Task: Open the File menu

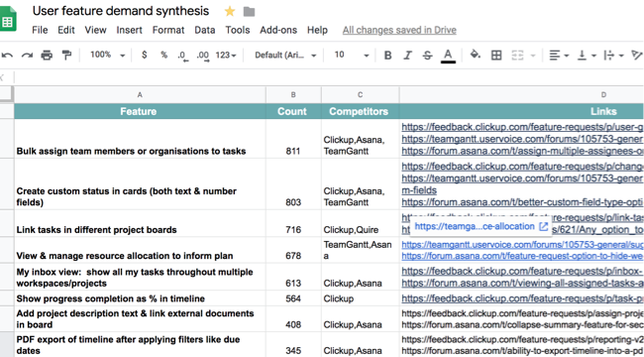Action: [x=40, y=30]
